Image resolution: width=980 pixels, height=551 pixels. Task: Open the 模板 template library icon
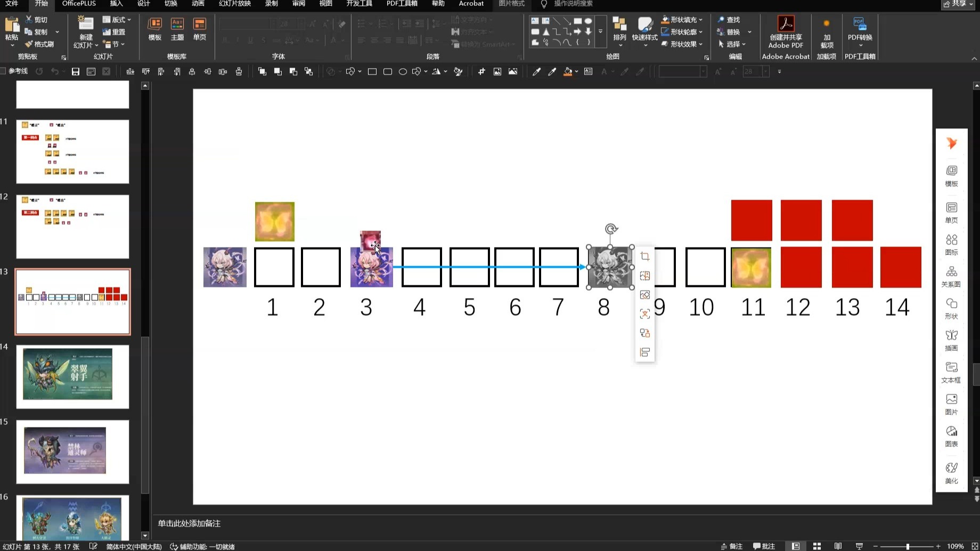click(x=155, y=24)
